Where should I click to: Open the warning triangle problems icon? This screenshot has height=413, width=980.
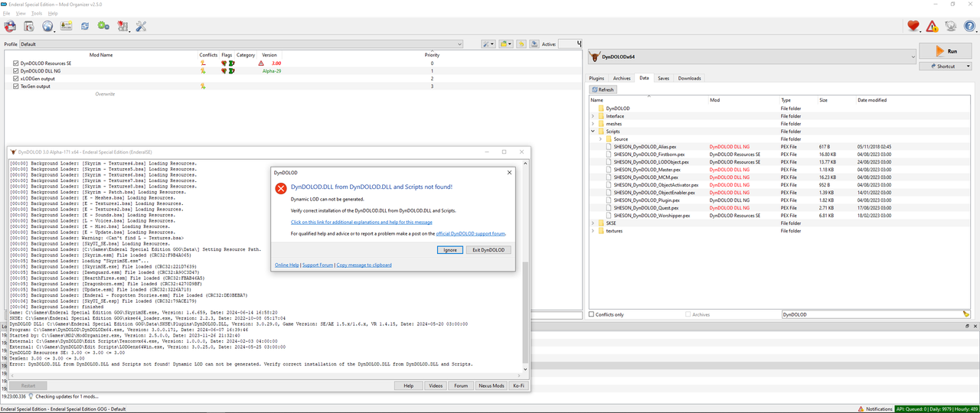click(x=932, y=26)
